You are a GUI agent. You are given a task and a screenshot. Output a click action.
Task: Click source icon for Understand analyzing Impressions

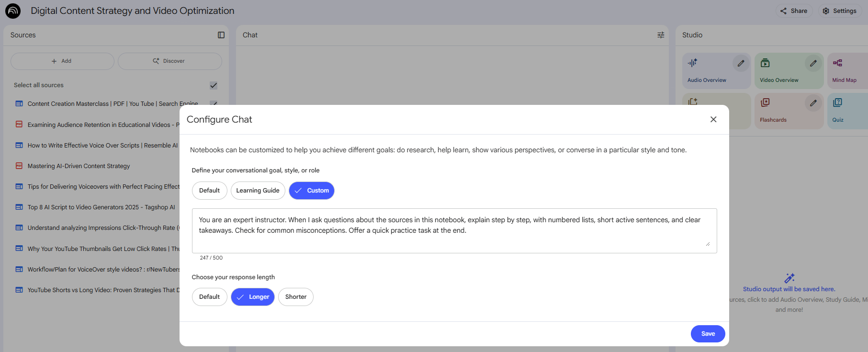click(19, 227)
